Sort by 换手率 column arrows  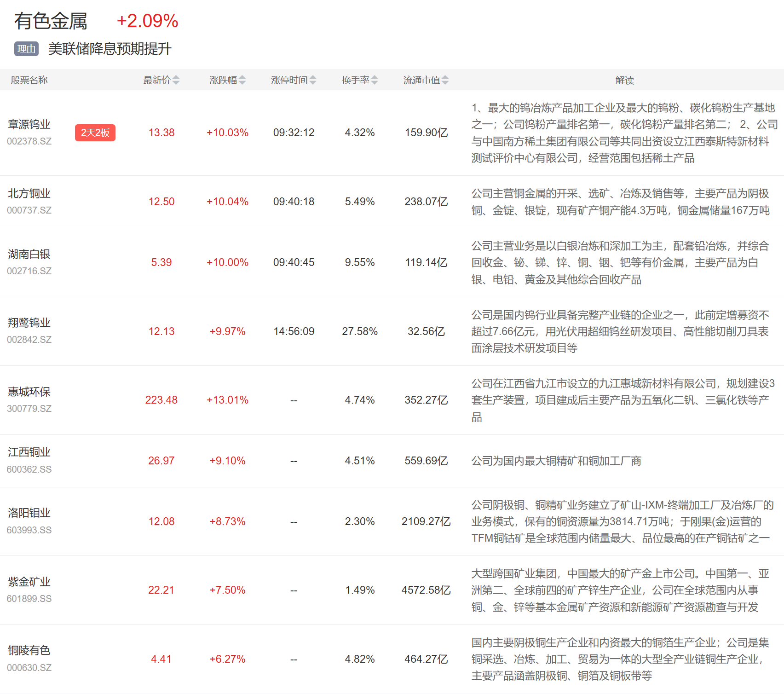pyautogui.click(x=375, y=80)
